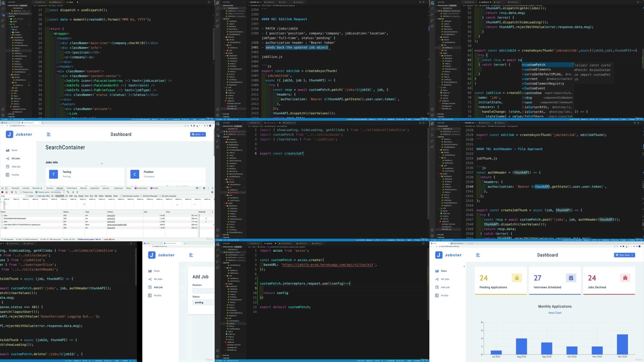Enable the Preserve log checkbox
The width and height of the screenshot is (644, 362).
point(21,192)
